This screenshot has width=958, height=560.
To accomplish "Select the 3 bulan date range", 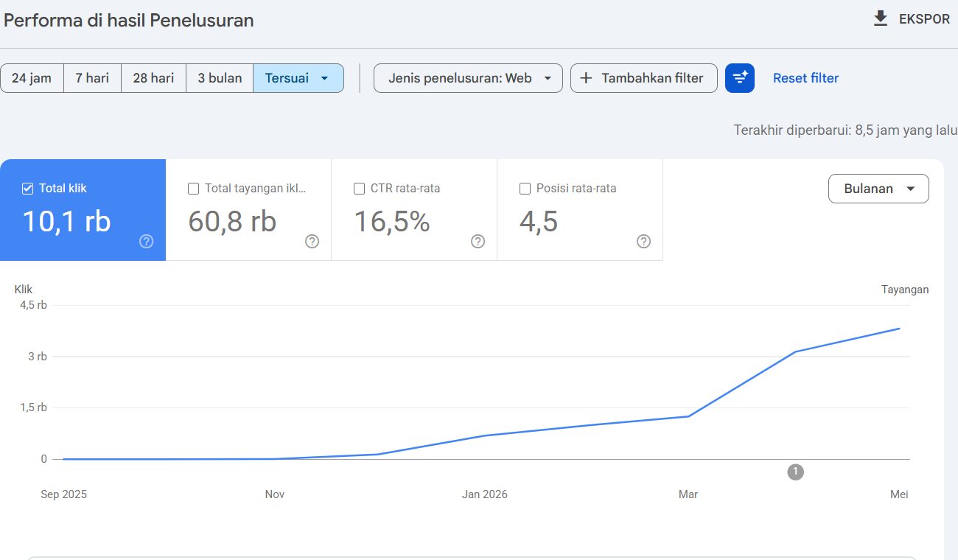I will (220, 78).
